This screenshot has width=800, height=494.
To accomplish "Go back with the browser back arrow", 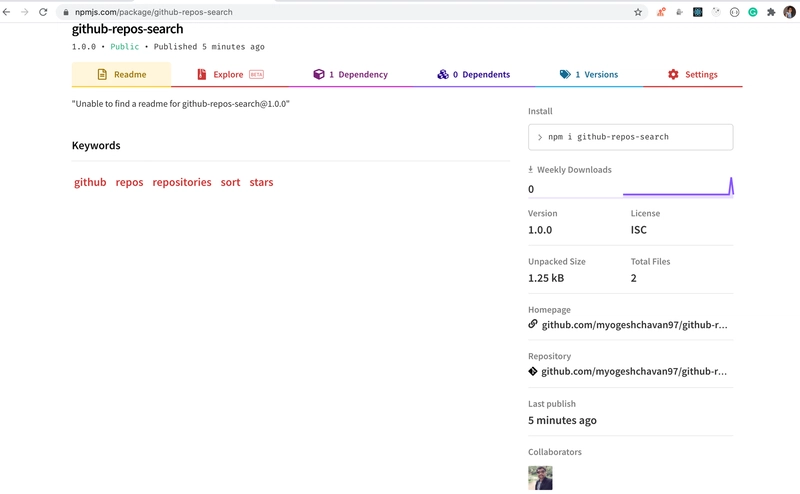I will point(7,12).
